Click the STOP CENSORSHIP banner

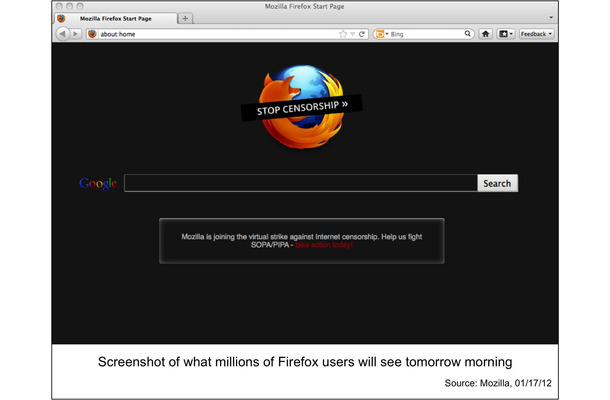pyautogui.click(x=302, y=107)
